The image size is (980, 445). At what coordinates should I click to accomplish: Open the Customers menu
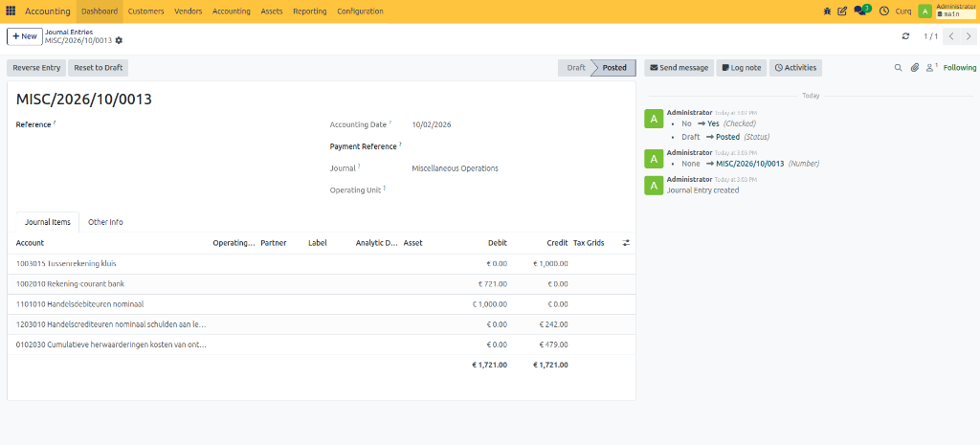146,11
